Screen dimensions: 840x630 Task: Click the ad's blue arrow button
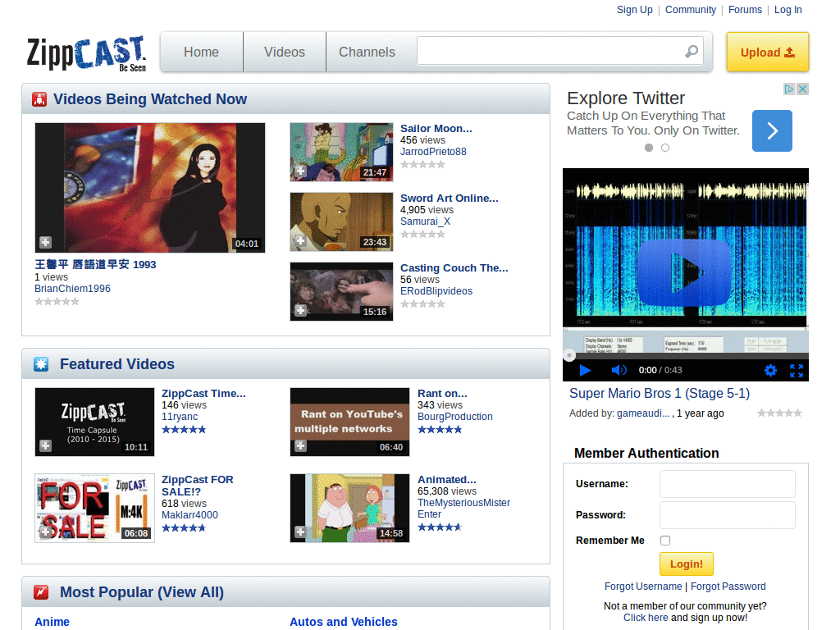click(x=772, y=130)
